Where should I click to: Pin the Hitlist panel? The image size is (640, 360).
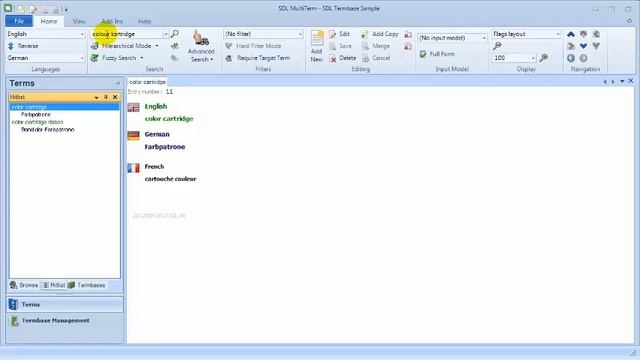click(x=106, y=97)
